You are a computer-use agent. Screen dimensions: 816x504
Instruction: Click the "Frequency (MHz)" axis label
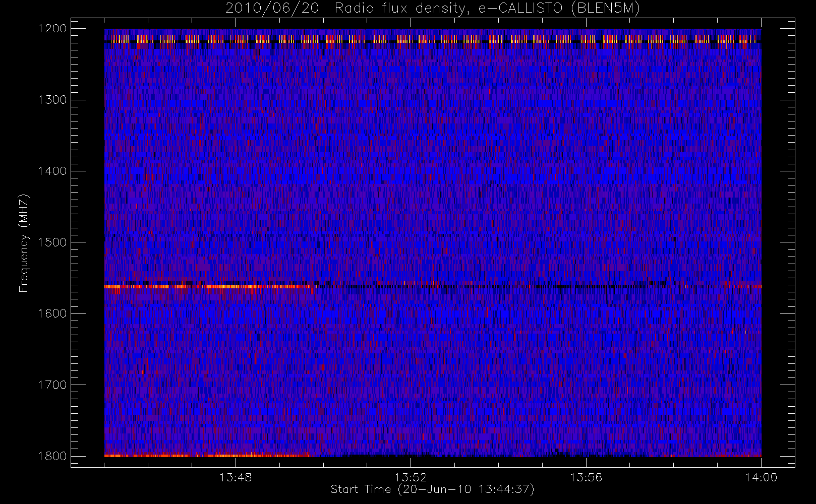point(24,243)
